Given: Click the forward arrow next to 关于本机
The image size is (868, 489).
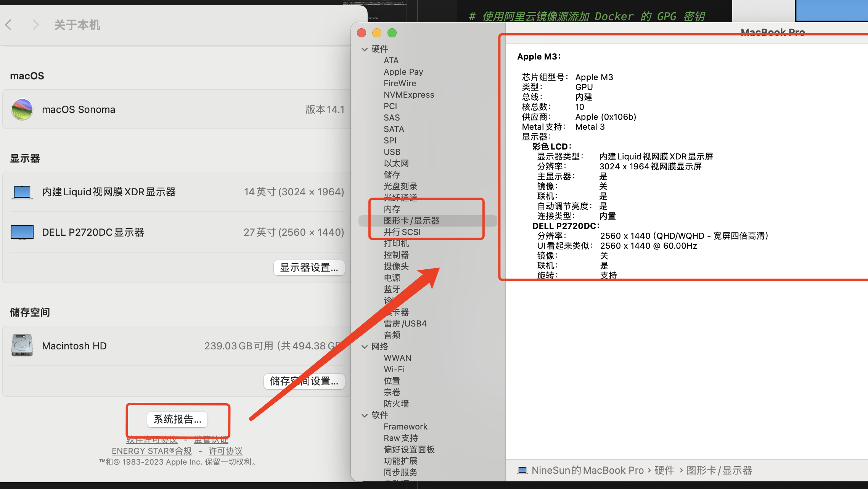Looking at the screenshot, I should coord(35,25).
